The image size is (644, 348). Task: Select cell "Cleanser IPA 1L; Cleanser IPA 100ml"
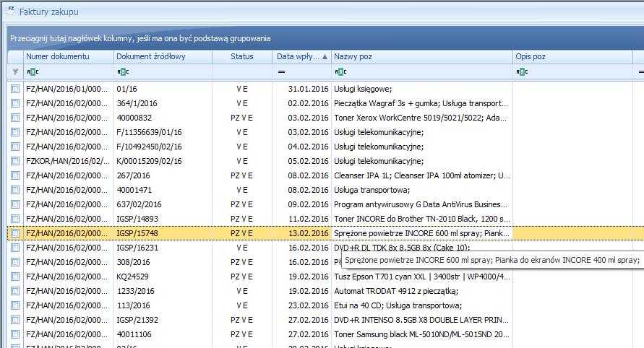pos(422,175)
